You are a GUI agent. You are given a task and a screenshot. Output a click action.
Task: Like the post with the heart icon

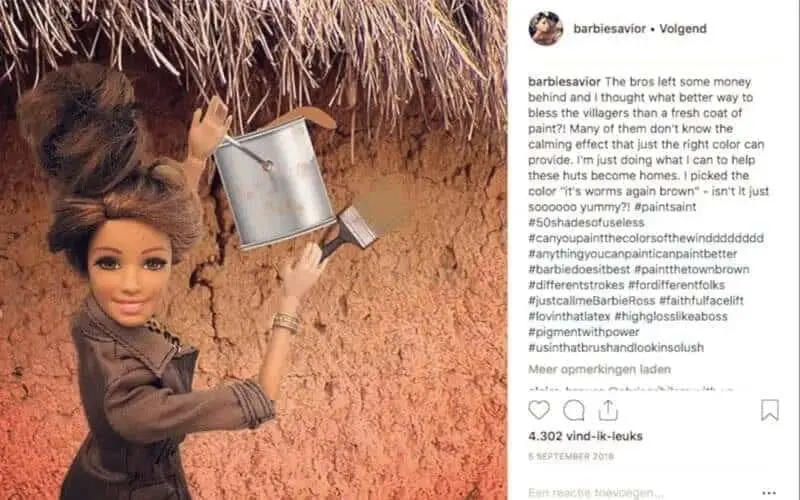tap(539, 410)
